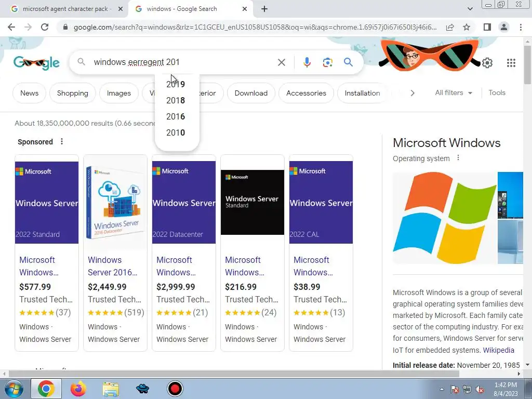Click the horizontal page scrollbar

(x=234, y=374)
